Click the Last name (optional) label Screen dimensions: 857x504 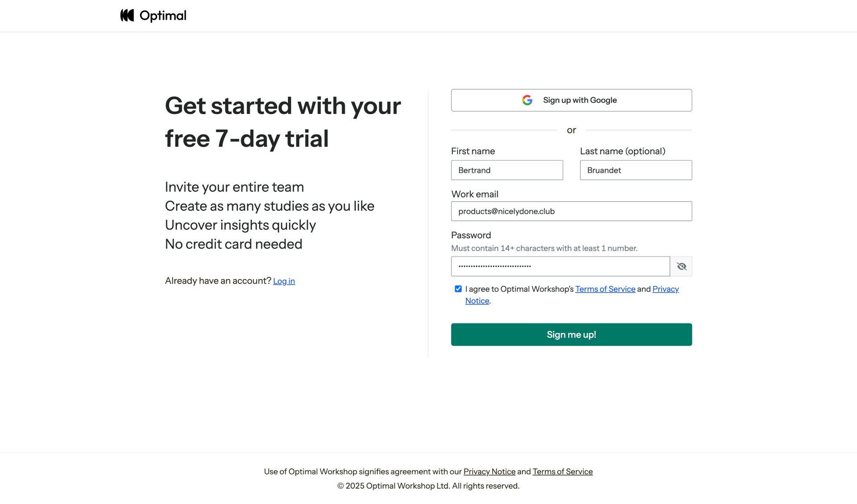[622, 151]
